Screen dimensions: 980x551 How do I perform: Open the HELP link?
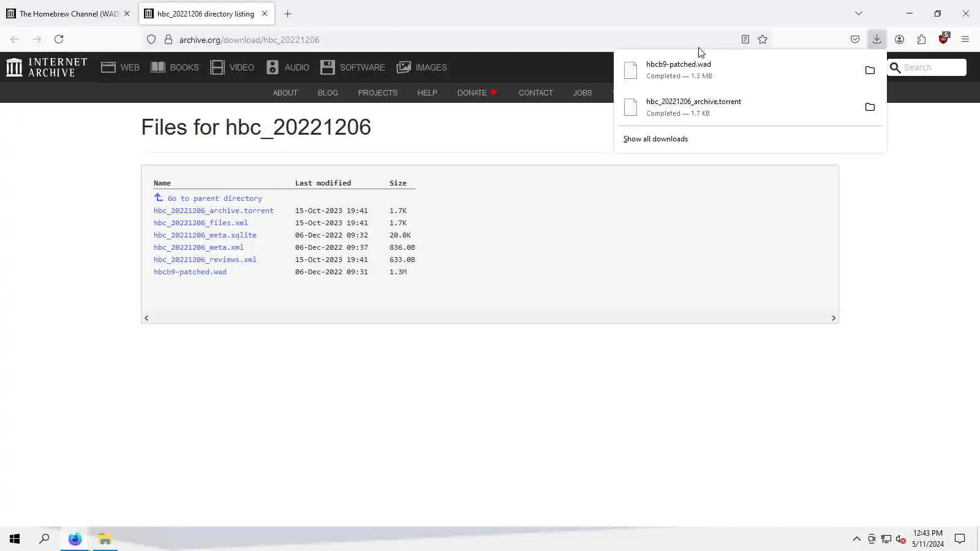click(428, 93)
